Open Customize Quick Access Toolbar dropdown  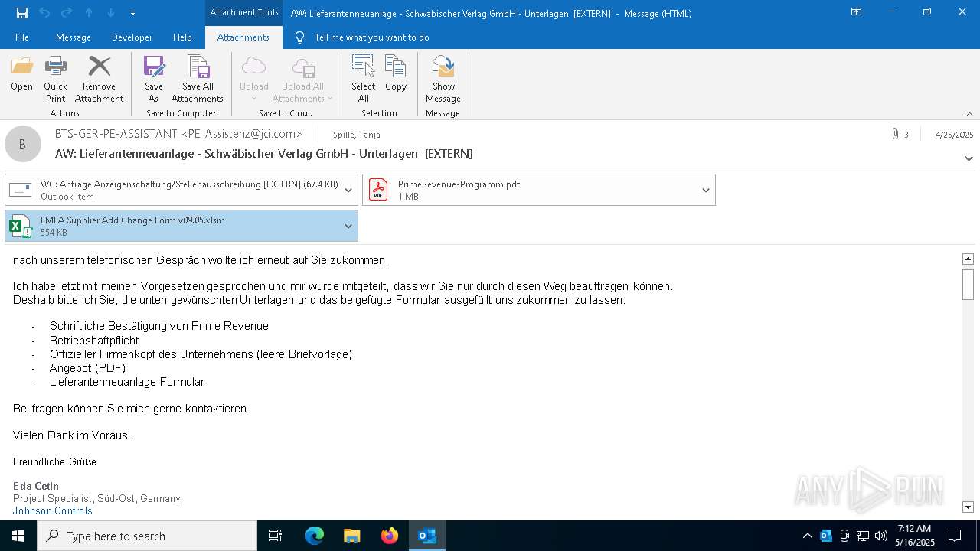point(133,13)
